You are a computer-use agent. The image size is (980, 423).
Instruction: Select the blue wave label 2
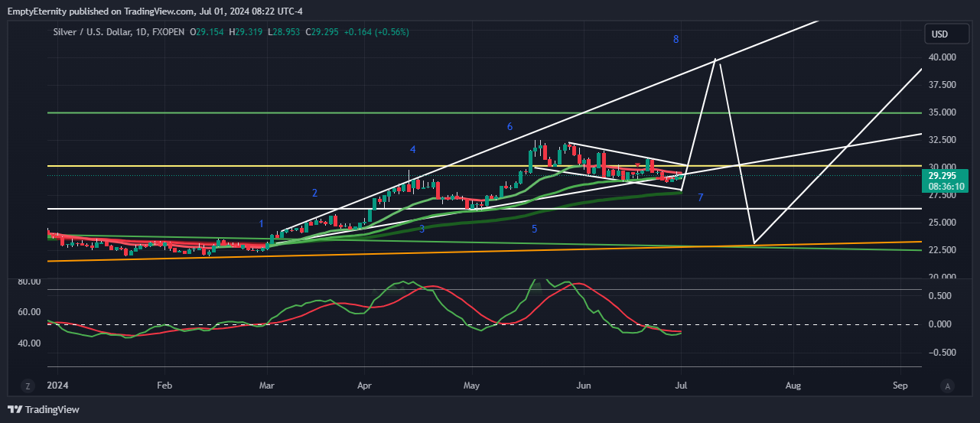coord(314,193)
